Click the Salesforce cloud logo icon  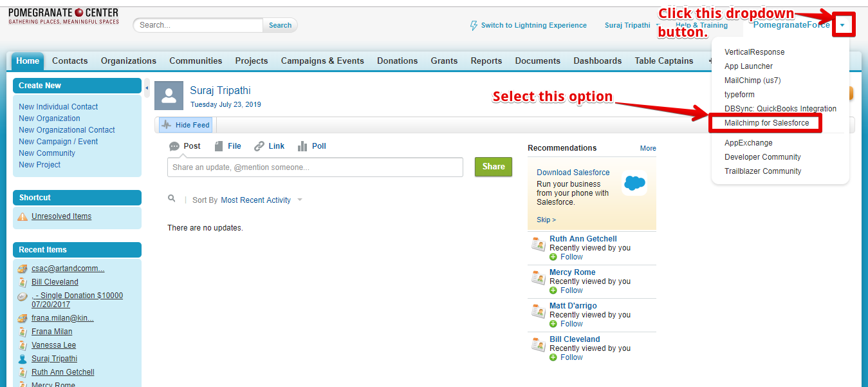point(634,184)
